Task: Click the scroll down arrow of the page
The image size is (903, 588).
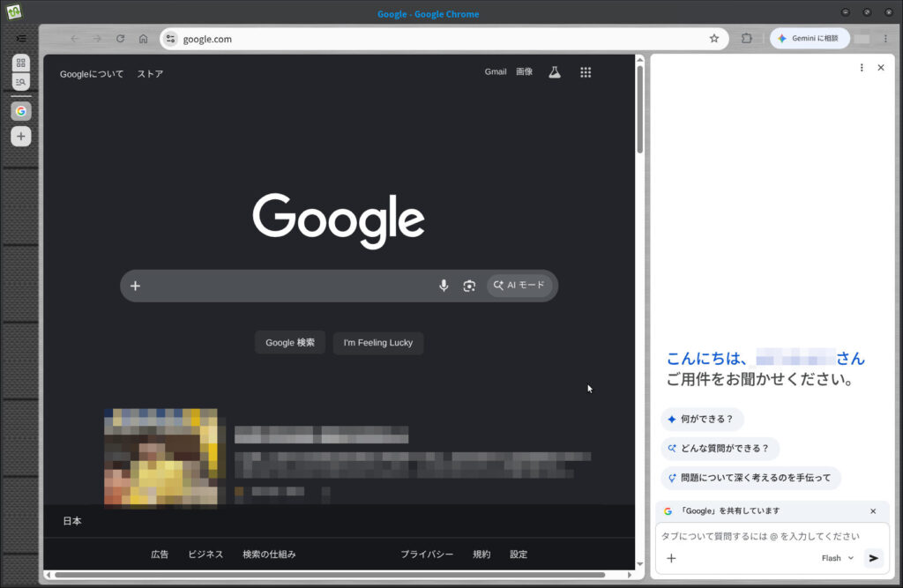Action: click(x=640, y=564)
